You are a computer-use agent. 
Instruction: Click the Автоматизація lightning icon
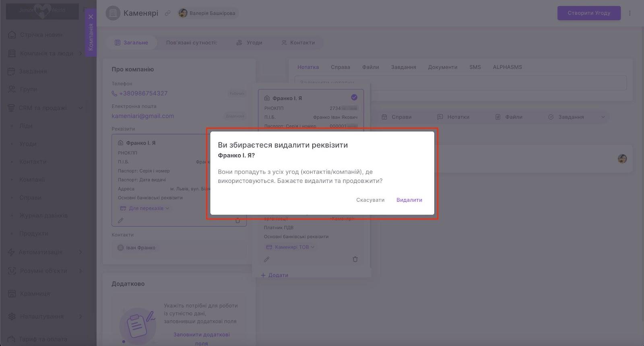coord(11,252)
